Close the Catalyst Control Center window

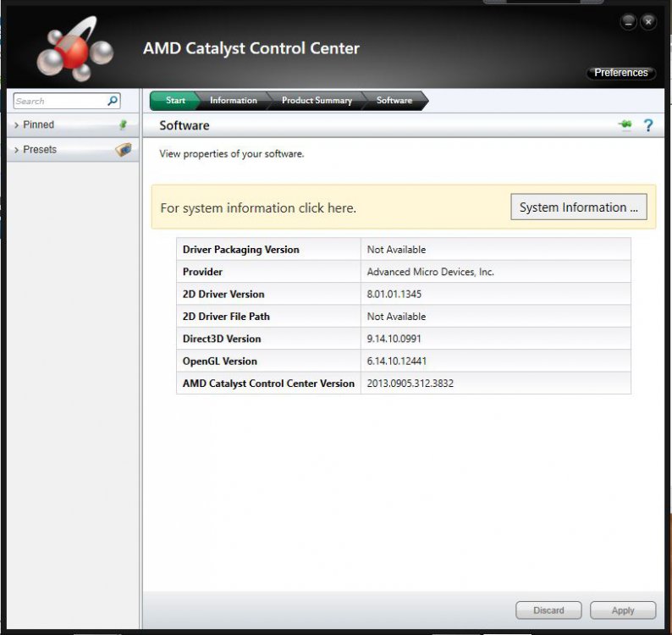648,23
